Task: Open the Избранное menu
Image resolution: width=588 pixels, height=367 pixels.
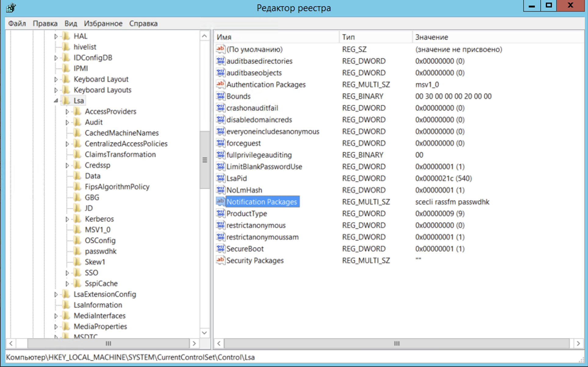Action: 103,24
